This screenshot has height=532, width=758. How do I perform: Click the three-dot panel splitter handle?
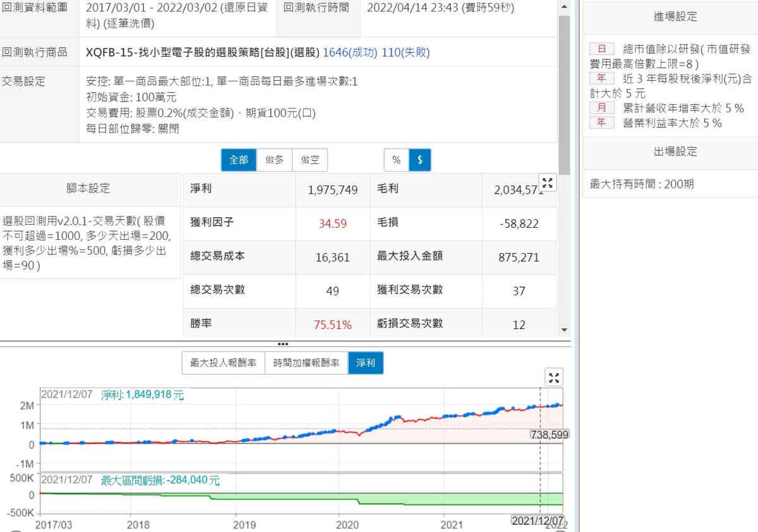pyautogui.click(x=282, y=344)
